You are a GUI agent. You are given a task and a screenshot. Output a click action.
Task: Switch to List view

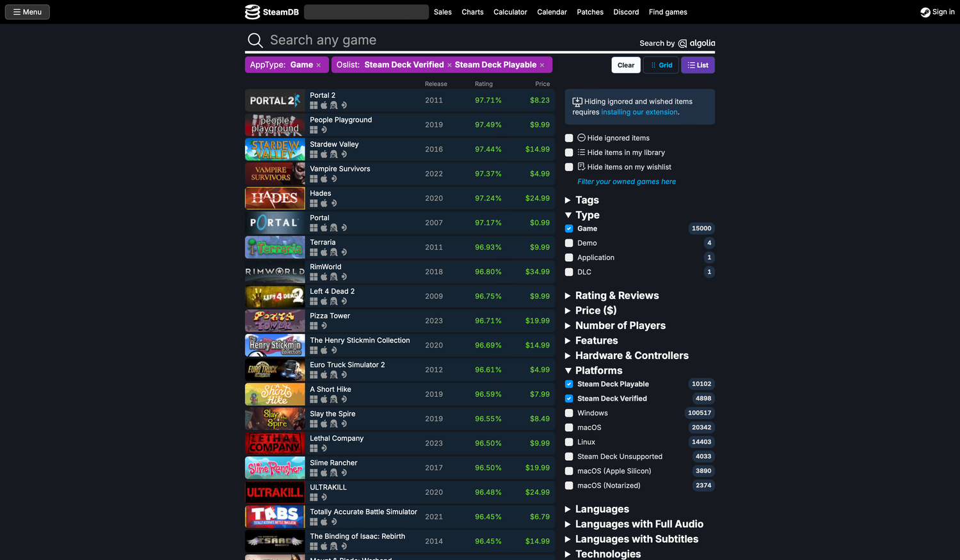pyautogui.click(x=698, y=65)
